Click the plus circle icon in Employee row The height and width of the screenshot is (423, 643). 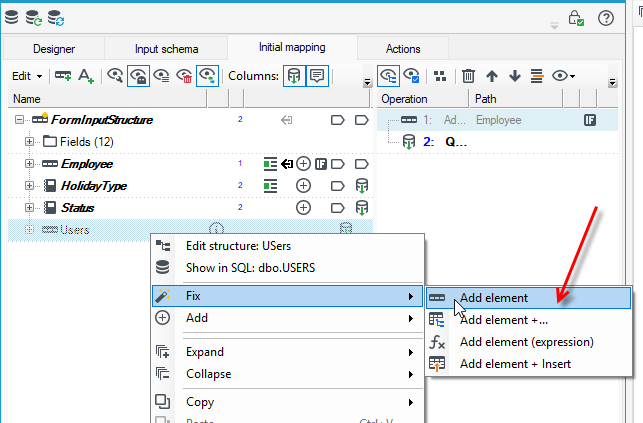point(303,164)
